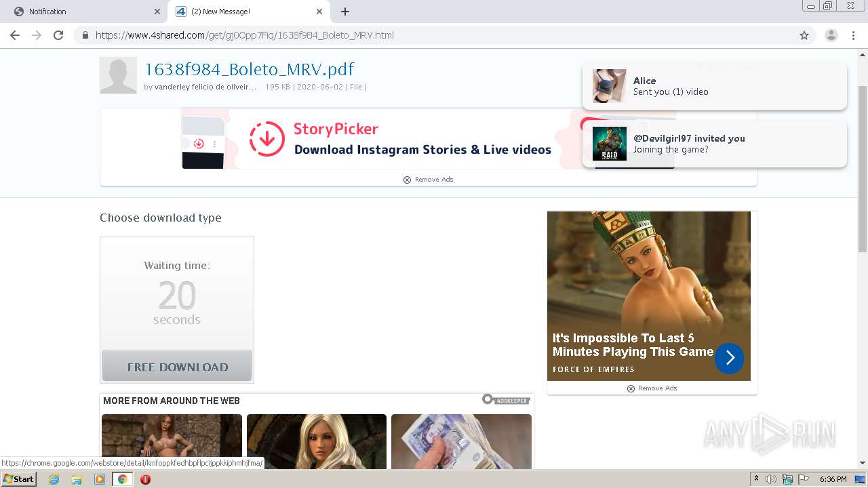Viewport: 868px width, 488px height.
Task: Go forward in browser history
Action: [x=37, y=35]
